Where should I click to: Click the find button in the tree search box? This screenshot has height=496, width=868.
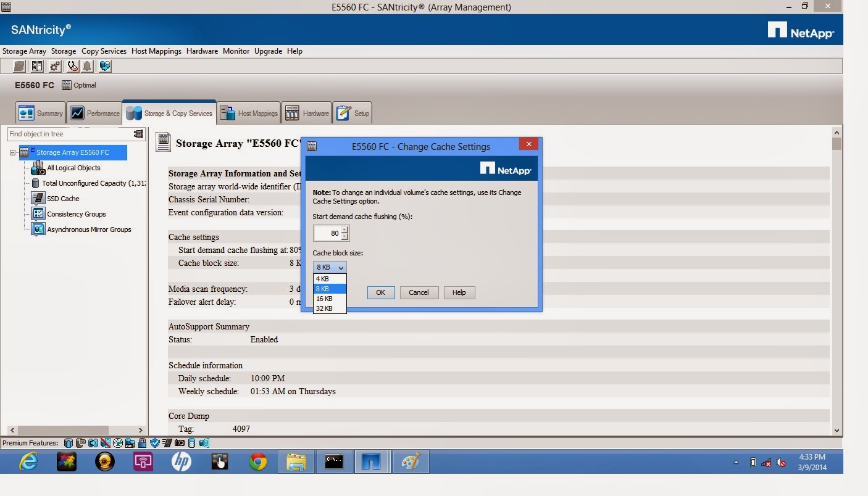point(138,134)
